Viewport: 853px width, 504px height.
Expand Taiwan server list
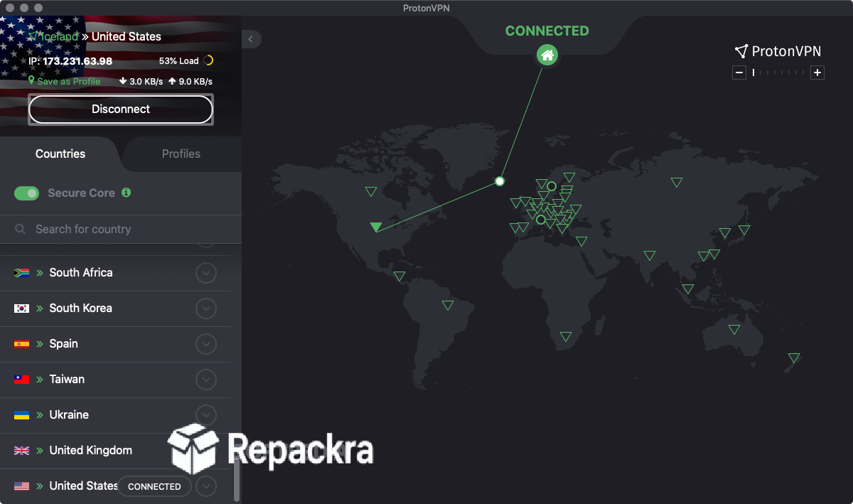point(205,379)
